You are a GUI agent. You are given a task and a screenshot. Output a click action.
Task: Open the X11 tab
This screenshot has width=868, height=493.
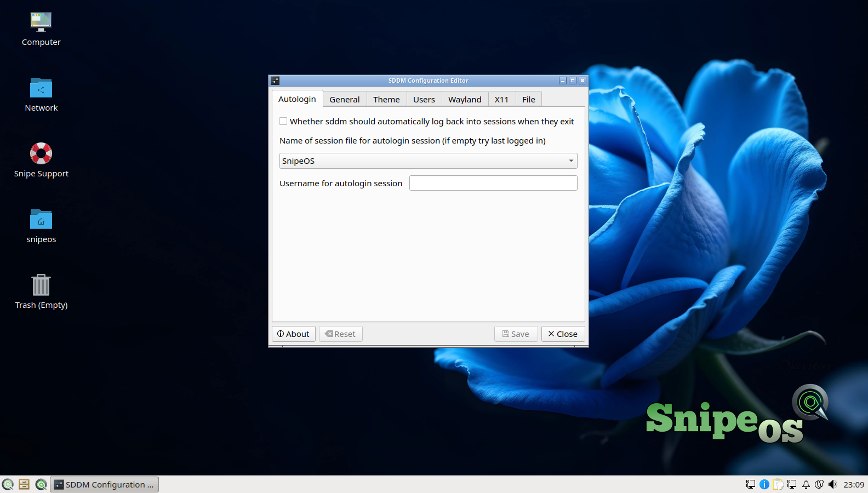(x=501, y=99)
